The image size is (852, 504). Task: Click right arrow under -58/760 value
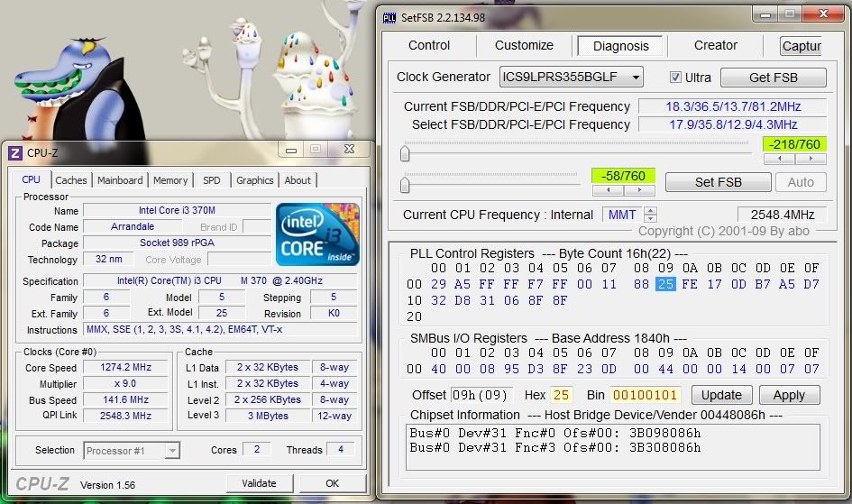[639, 190]
